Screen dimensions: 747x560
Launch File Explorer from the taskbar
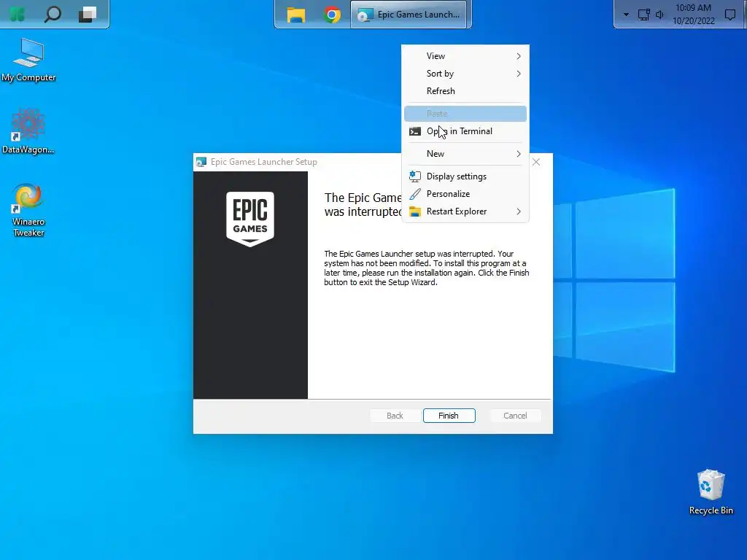coord(296,15)
